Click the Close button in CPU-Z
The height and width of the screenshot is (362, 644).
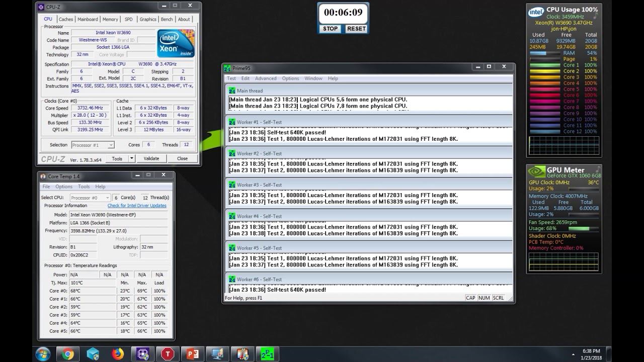pyautogui.click(x=182, y=158)
